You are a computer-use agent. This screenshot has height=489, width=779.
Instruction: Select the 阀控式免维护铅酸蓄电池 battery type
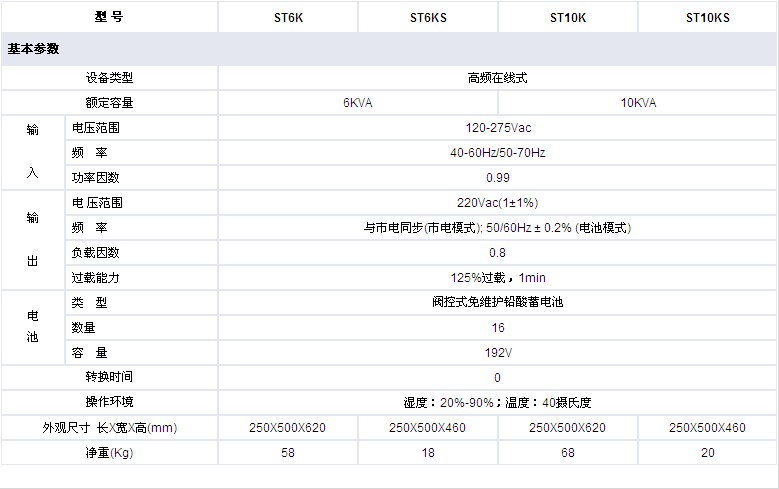tap(497, 302)
